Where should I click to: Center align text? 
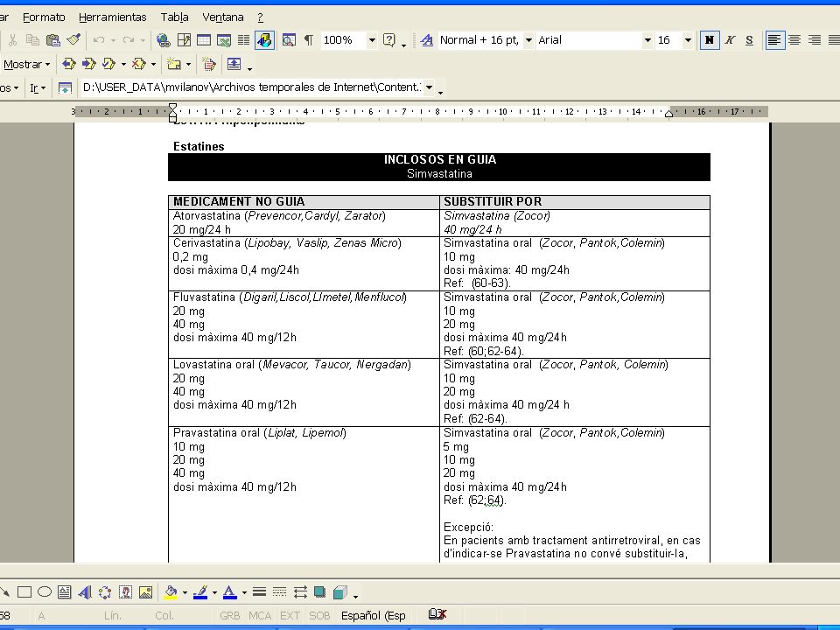tap(794, 40)
